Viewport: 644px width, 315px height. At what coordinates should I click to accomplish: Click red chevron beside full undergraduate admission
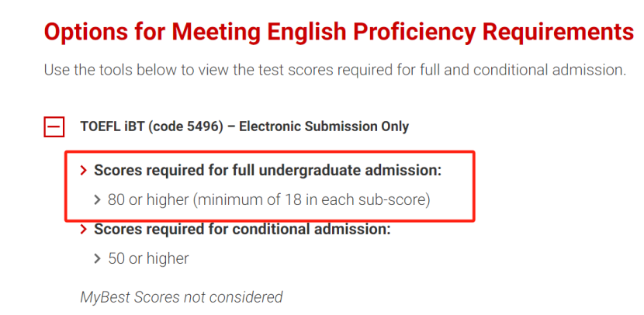[84, 171]
